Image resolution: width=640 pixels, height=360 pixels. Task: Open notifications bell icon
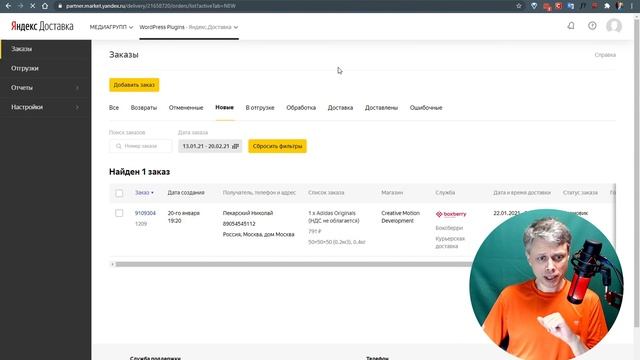[x=571, y=26]
